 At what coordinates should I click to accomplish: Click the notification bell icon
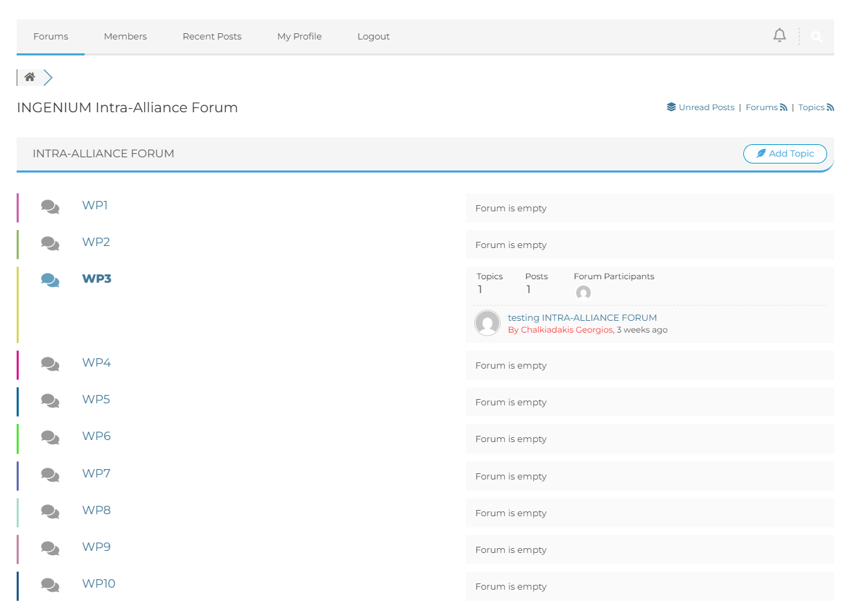click(779, 35)
